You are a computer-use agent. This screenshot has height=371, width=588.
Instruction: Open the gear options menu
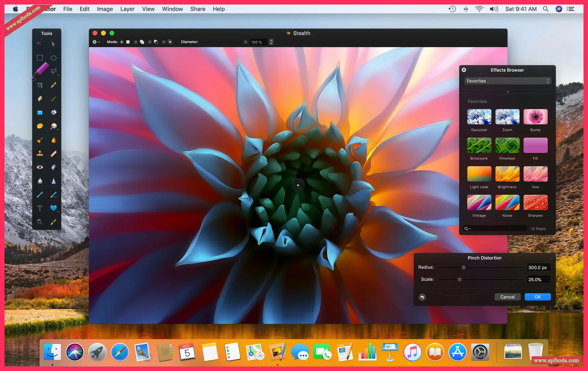tap(96, 42)
